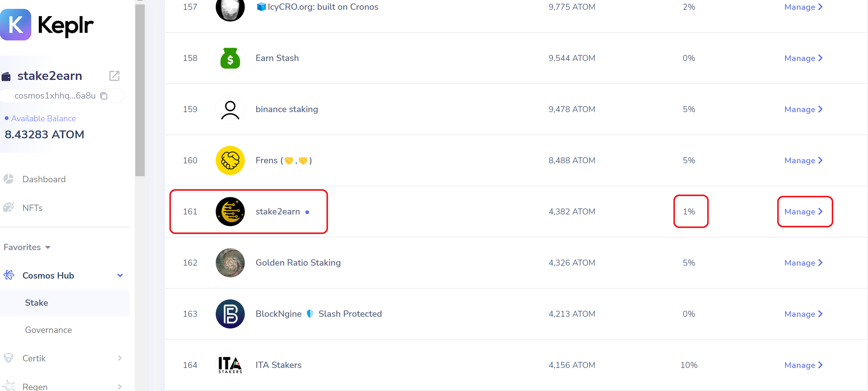This screenshot has width=868, height=391.
Task: Click the Golden Ratio Staking icon
Action: [229, 263]
